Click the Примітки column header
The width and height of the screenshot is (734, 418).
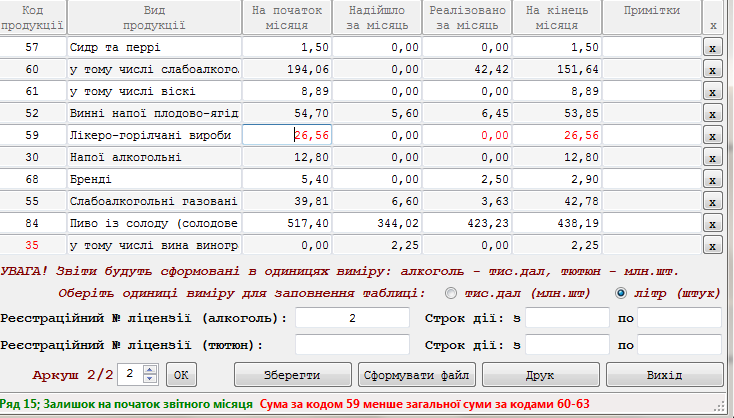click(651, 12)
